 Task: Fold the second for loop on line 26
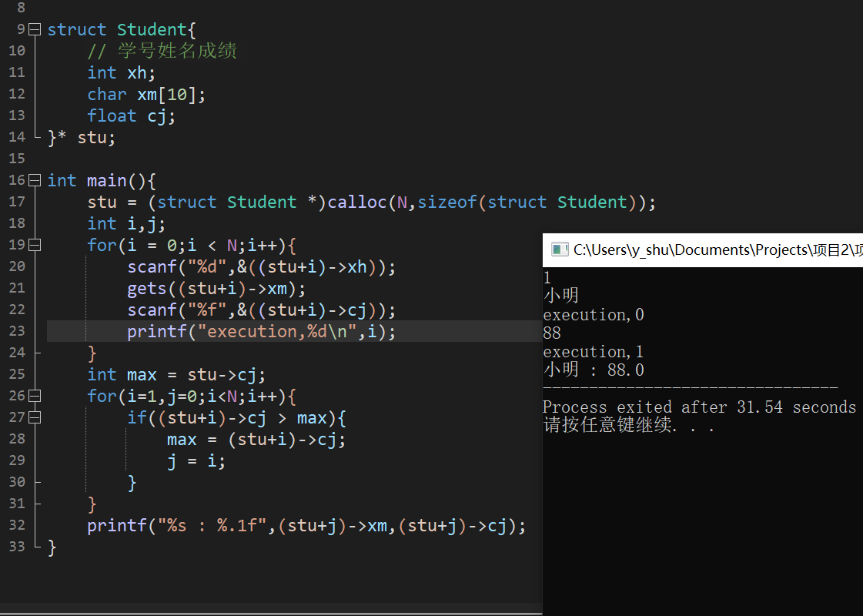35,397
